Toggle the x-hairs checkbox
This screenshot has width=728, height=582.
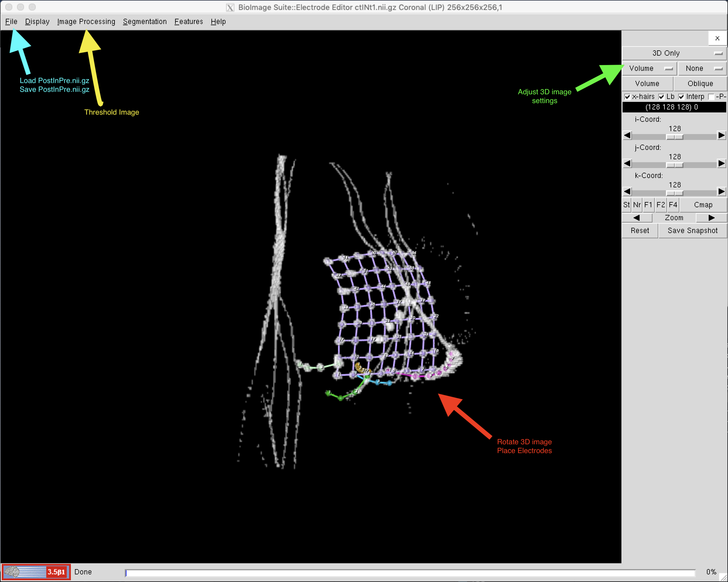coord(627,97)
